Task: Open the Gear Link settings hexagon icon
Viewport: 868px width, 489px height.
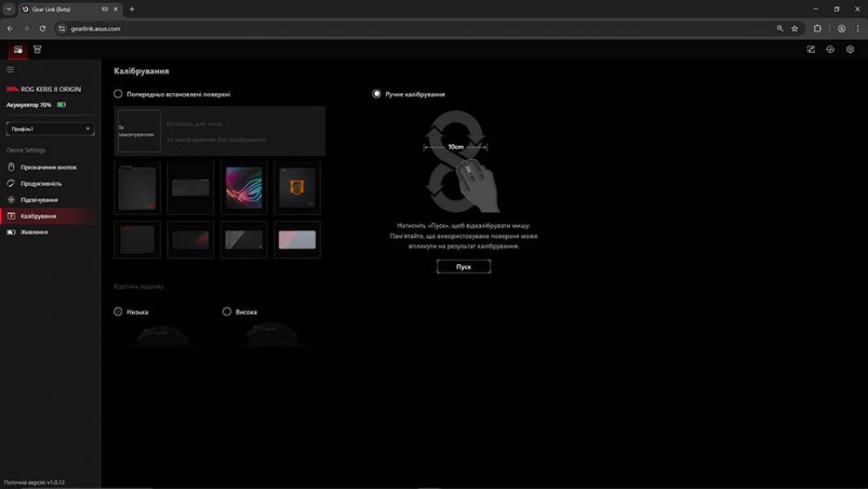Action: (850, 50)
